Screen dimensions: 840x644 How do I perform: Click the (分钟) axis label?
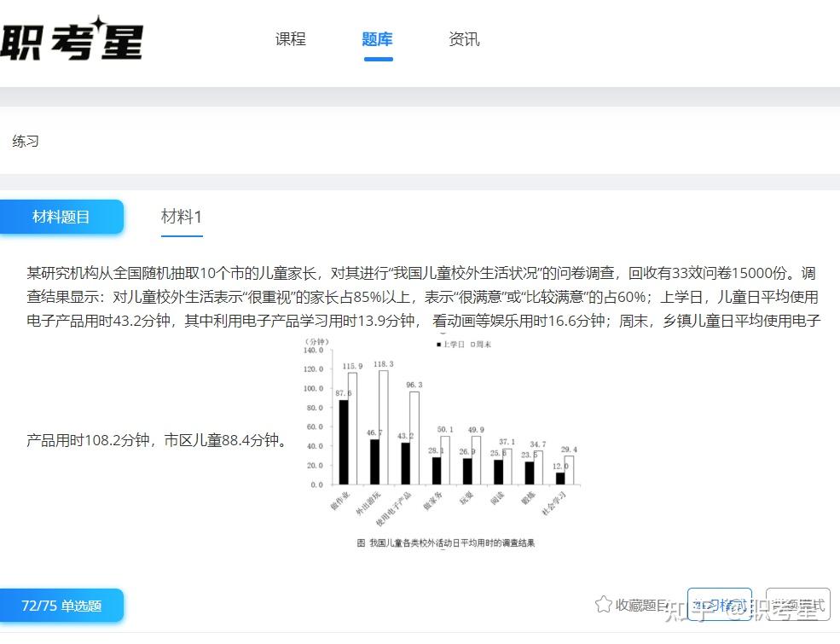pos(316,341)
